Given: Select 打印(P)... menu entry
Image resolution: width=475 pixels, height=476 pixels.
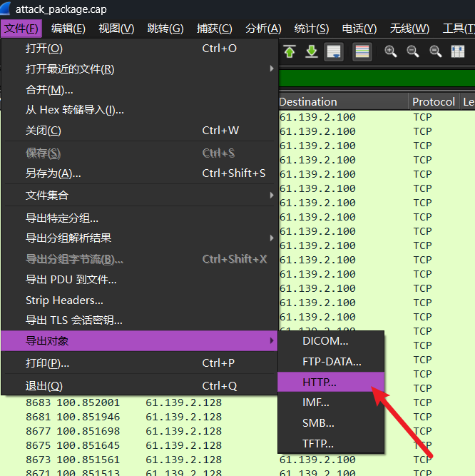Looking at the screenshot, I should tap(139, 363).
